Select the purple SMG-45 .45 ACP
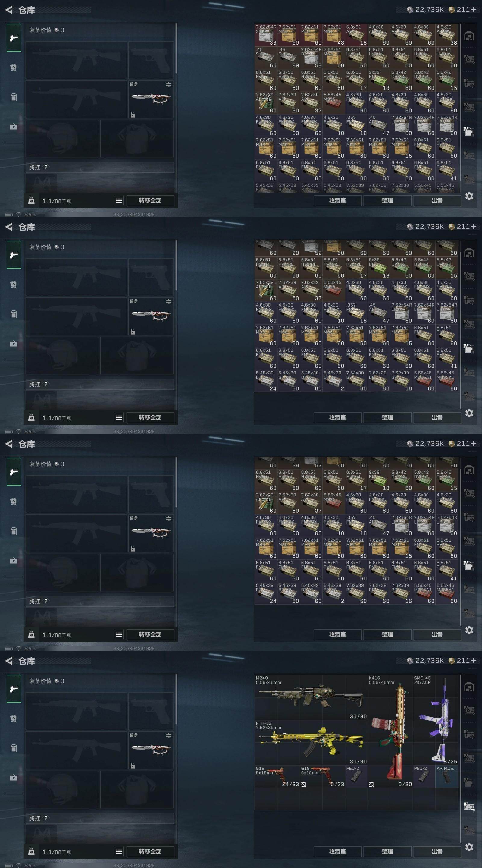Screen dimensions: 482x868 436,720
